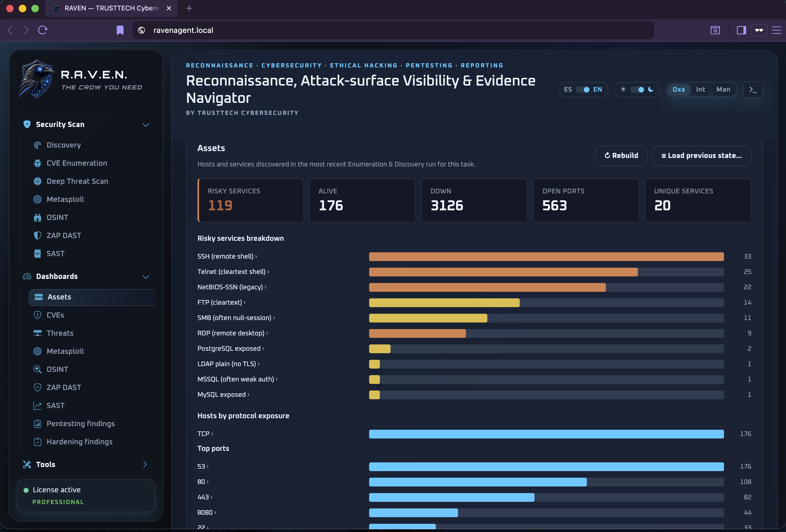The width and height of the screenshot is (786, 532).
Task: Open SMB (often null-session) details
Action: click(x=236, y=318)
